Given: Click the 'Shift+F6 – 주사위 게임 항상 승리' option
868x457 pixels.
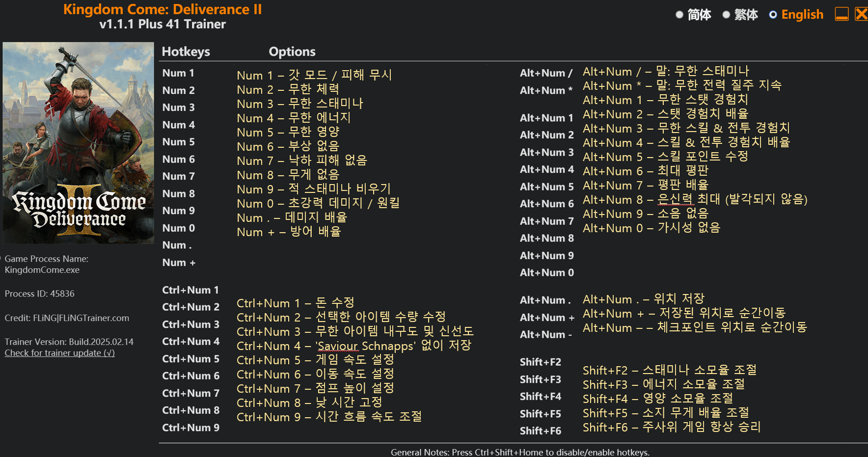Looking at the screenshot, I should (x=672, y=427).
